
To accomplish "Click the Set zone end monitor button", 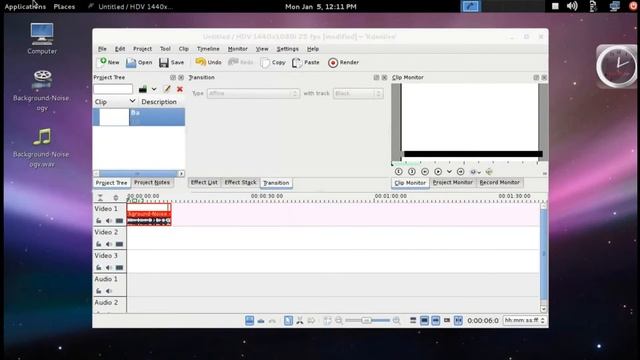I will (x=411, y=172).
